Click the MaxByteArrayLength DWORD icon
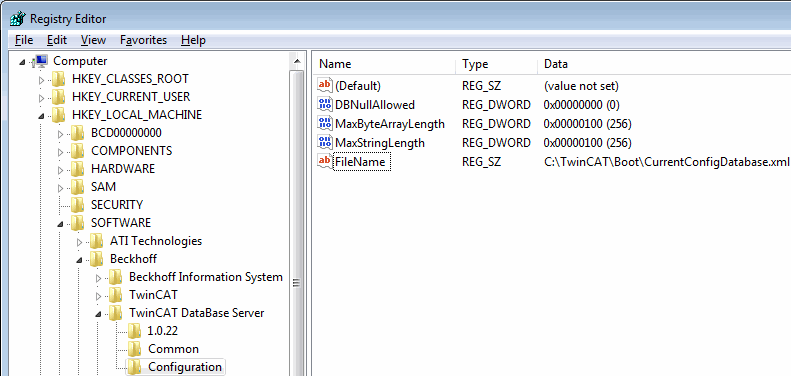 325,124
